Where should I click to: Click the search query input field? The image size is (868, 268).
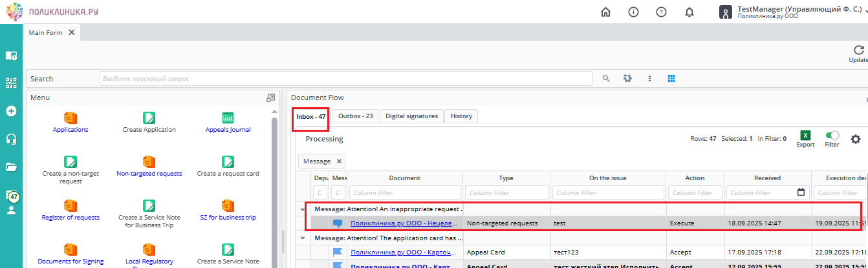(345, 79)
